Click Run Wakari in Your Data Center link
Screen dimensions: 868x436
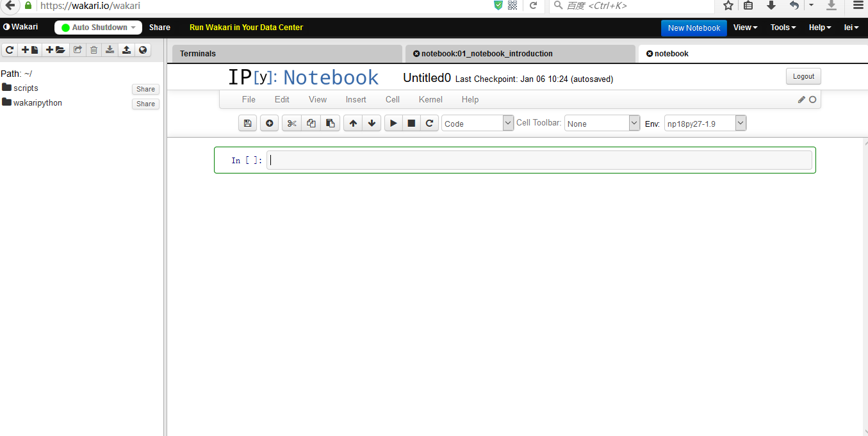coord(246,28)
